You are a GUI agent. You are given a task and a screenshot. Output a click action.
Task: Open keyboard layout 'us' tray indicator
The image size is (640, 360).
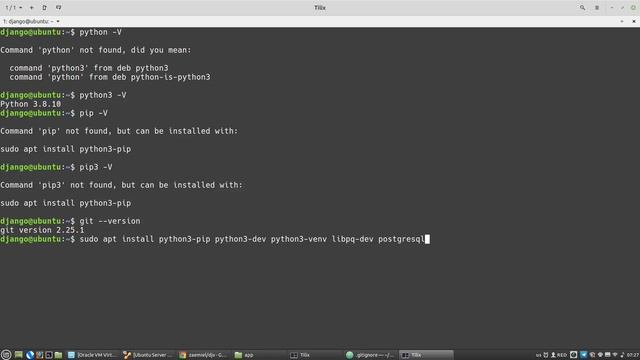[538, 355]
